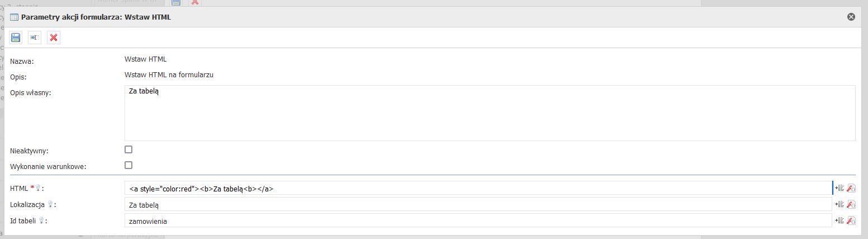
Task: Click the Lokalizacja field containing Za tabelą
Action: click(x=478, y=204)
